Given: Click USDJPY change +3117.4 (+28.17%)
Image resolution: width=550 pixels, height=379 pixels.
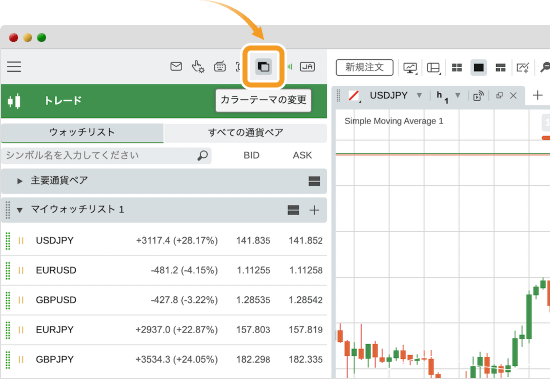Looking at the screenshot, I should pyautogui.click(x=177, y=241).
